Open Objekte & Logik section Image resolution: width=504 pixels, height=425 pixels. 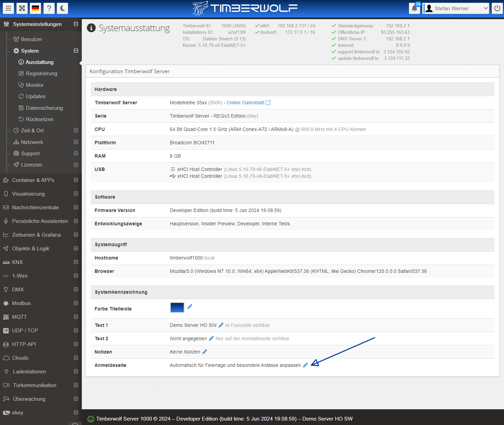point(30,249)
